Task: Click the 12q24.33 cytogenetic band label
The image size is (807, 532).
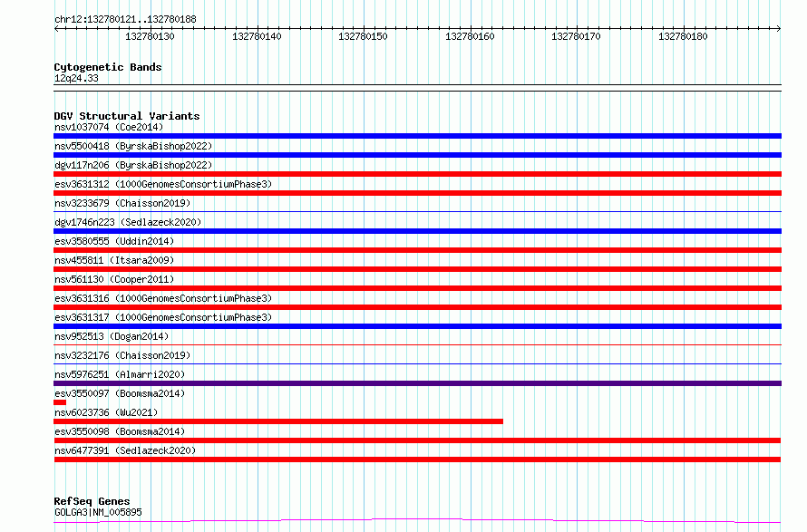Action: [x=76, y=79]
